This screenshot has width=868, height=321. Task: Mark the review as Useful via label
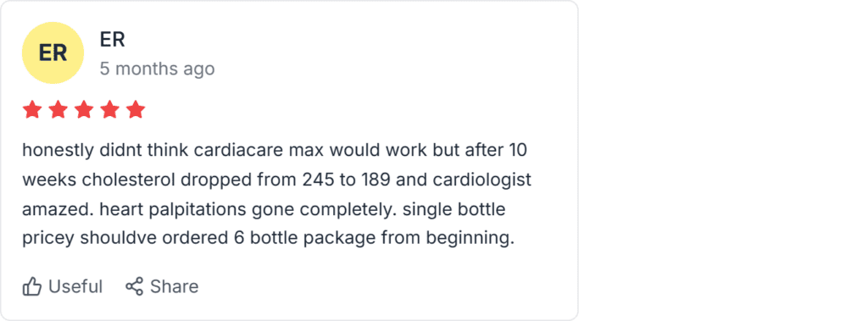point(75,286)
